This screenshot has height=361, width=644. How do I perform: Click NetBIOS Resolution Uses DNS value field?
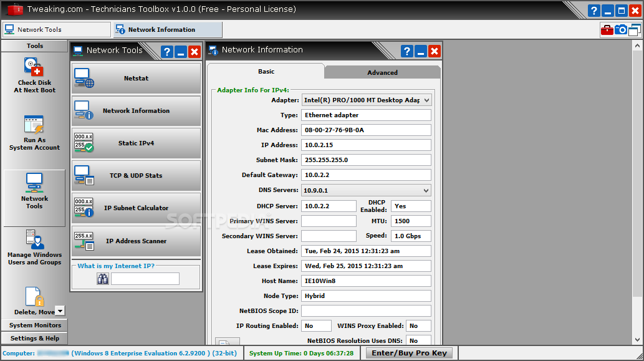[x=418, y=340]
